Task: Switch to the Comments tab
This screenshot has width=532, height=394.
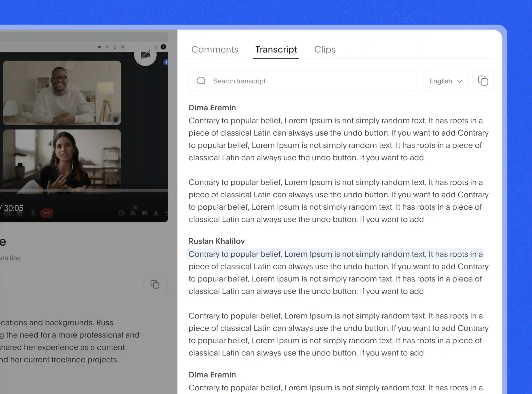Action: 215,49
